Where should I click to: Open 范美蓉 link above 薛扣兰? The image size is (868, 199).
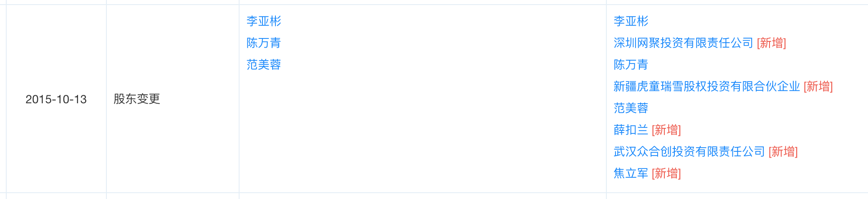coord(631,108)
